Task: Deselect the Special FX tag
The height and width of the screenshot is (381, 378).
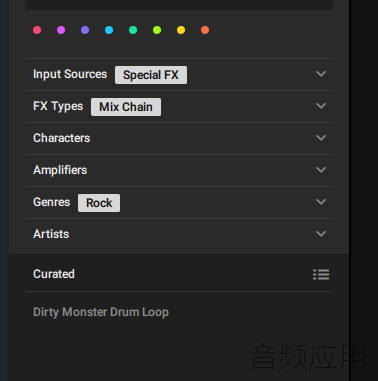Action: coord(151,75)
